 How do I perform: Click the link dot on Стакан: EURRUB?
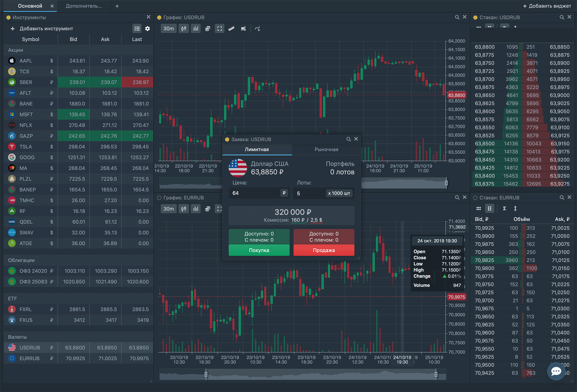pos(475,198)
